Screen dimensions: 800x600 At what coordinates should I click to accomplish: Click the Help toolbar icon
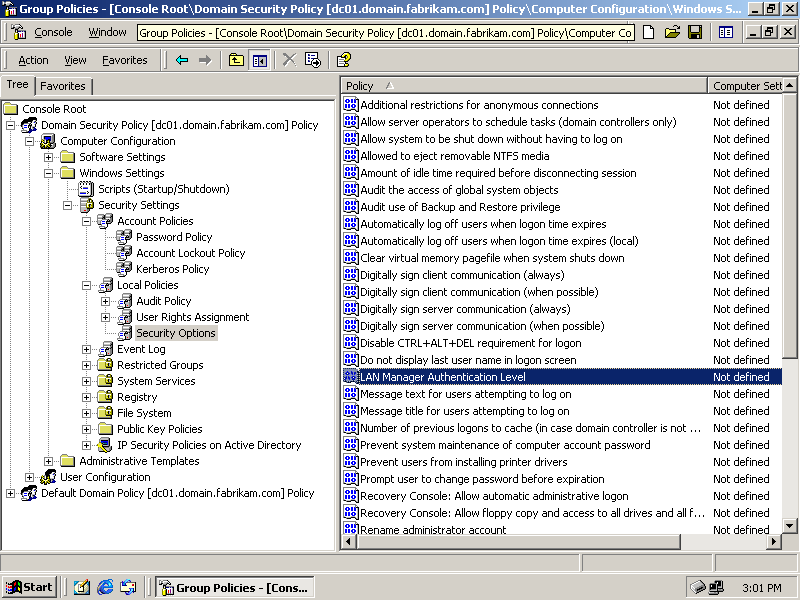(343, 60)
